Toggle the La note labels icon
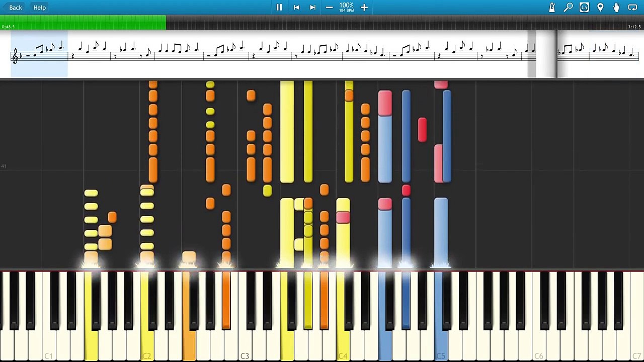Image resolution: width=644 pixels, height=362 pixels. [x=584, y=8]
